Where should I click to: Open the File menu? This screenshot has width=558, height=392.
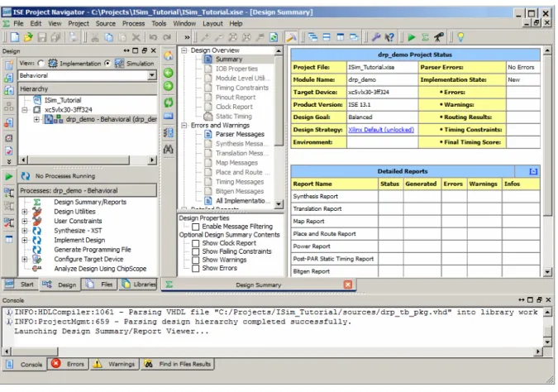[18, 23]
